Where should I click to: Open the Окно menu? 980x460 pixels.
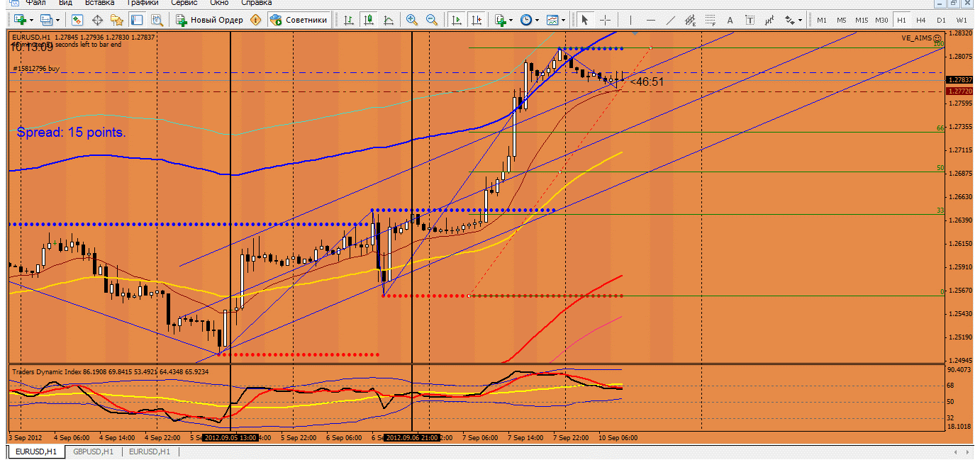pyautogui.click(x=219, y=3)
